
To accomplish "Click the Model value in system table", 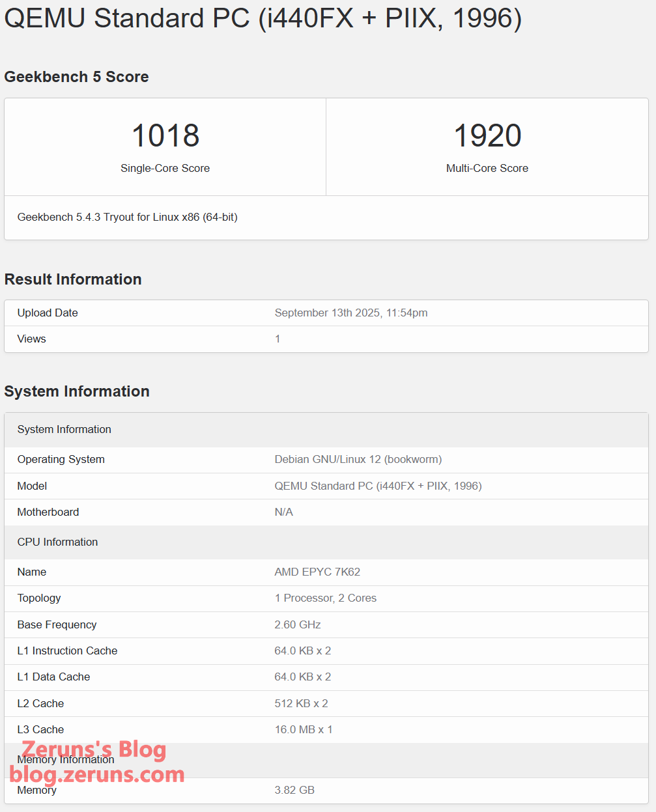I will (378, 486).
